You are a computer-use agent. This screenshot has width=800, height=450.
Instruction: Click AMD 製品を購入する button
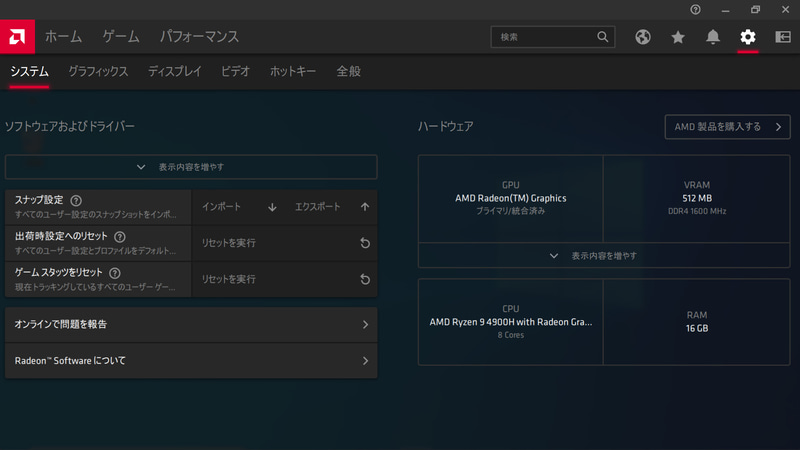coord(728,127)
